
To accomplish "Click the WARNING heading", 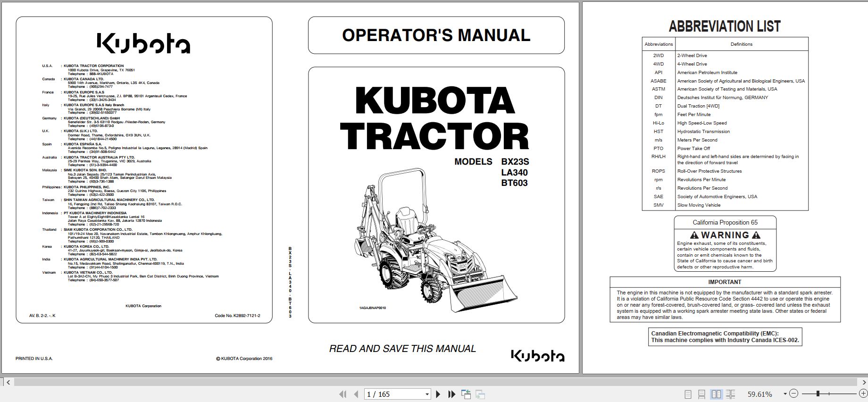I will tap(725, 235).
